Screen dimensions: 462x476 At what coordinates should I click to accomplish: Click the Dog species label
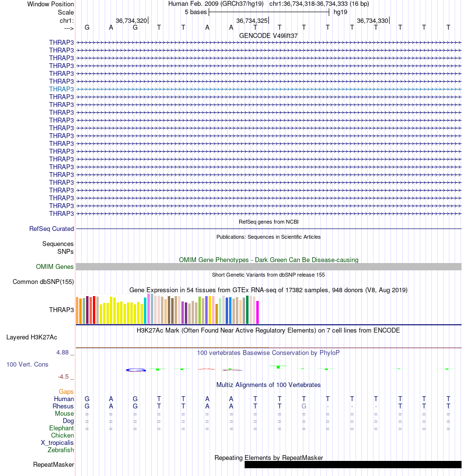[68, 421]
